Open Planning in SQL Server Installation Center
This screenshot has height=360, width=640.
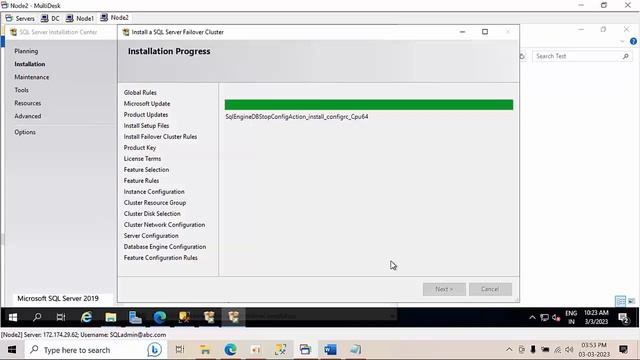pos(26,51)
